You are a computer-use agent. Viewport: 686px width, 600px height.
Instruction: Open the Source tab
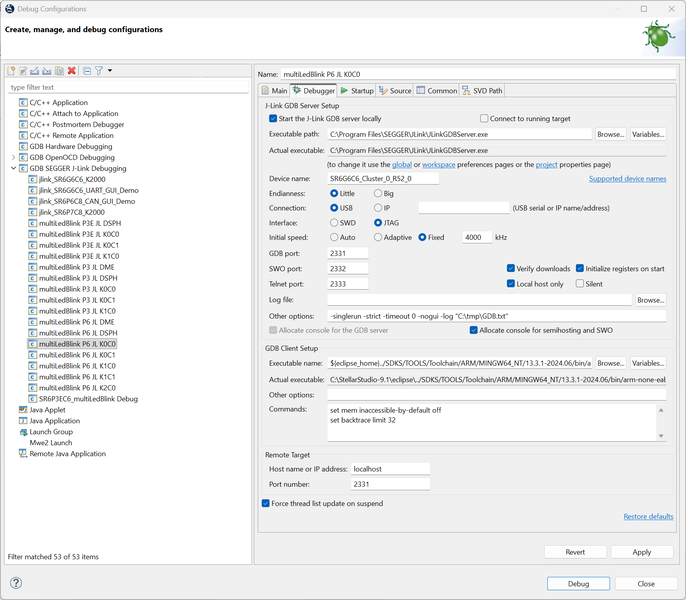[x=395, y=91]
